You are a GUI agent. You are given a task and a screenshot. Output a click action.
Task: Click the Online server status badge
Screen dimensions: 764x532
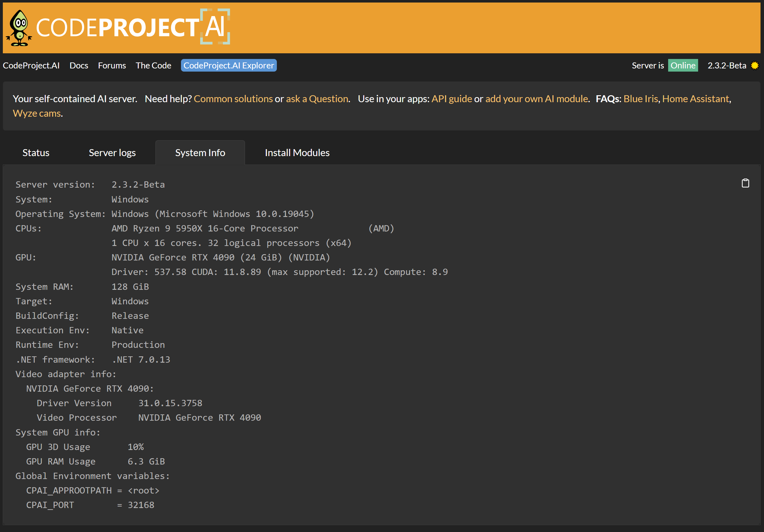click(x=683, y=66)
